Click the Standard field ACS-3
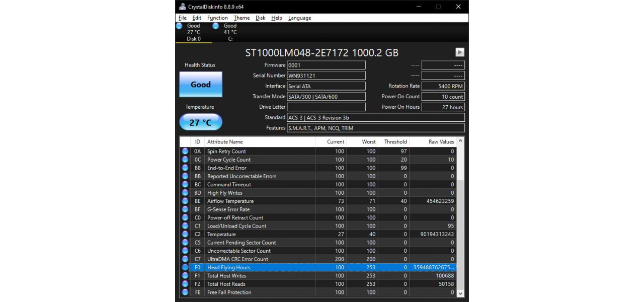 pos(376,117)
